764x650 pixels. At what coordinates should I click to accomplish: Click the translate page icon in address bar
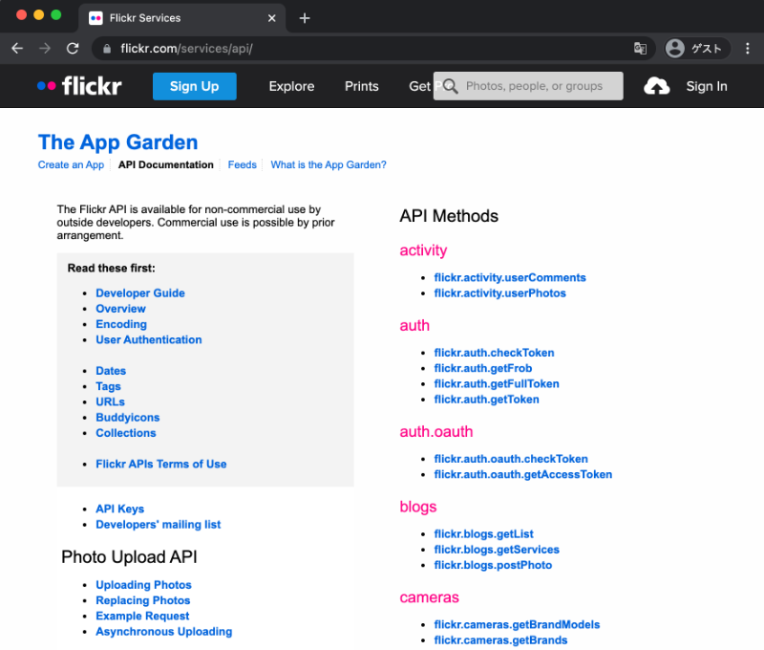point(640,48)
